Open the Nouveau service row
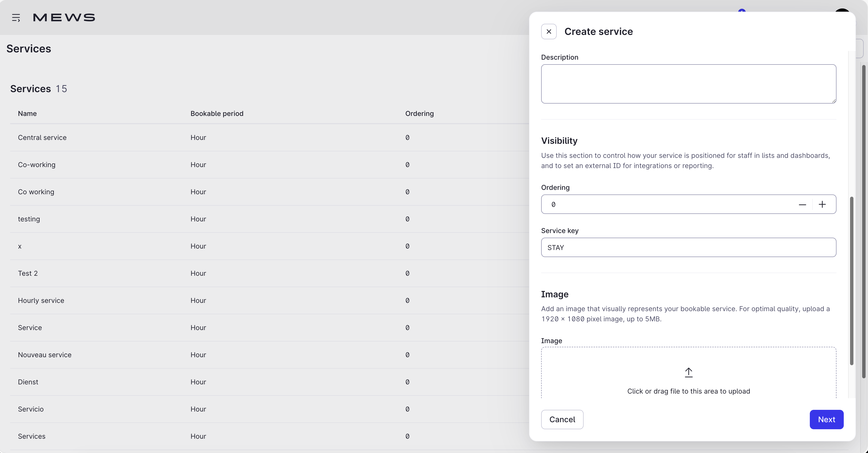Image resolution: width=868 pixels, height=453 pixels. coord(270,355)
